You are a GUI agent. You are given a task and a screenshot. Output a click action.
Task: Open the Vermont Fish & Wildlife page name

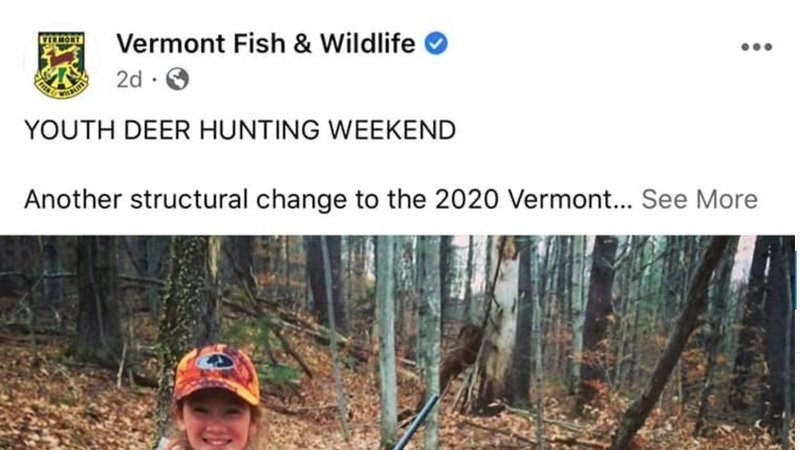point(265,44)
